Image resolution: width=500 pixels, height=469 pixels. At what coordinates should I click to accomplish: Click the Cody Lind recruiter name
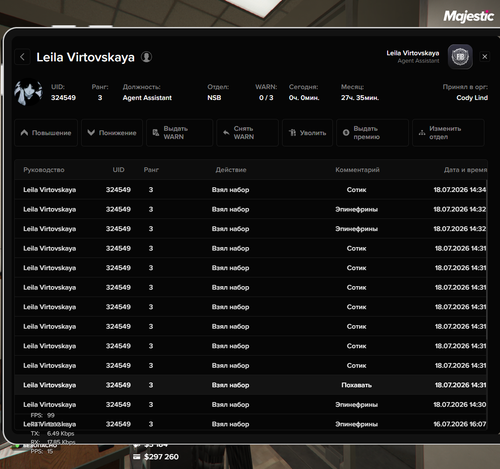[x=472, y=98]
